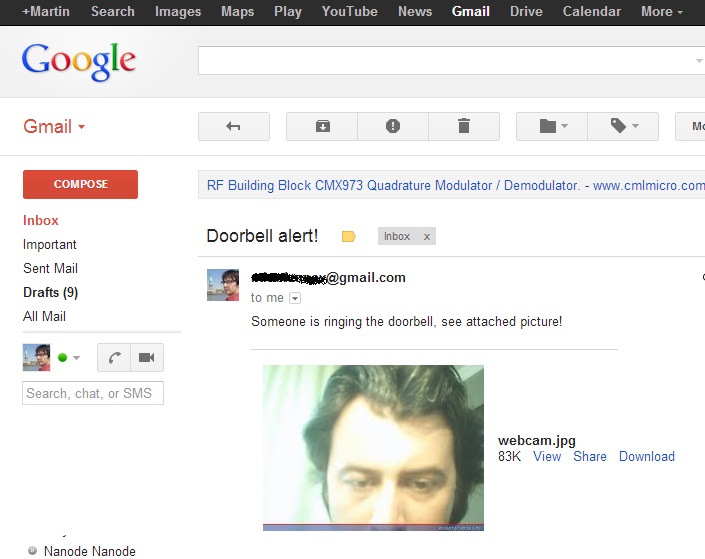The height and width of the screenshot is (559, 705).
Task: Expand the More menu in top bar
Action: pyautogui.click(x=662, y=11)
